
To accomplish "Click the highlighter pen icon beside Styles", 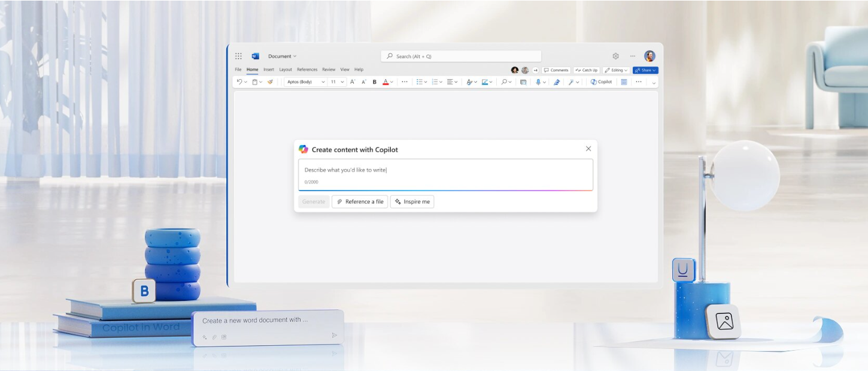I will (485, 82).
